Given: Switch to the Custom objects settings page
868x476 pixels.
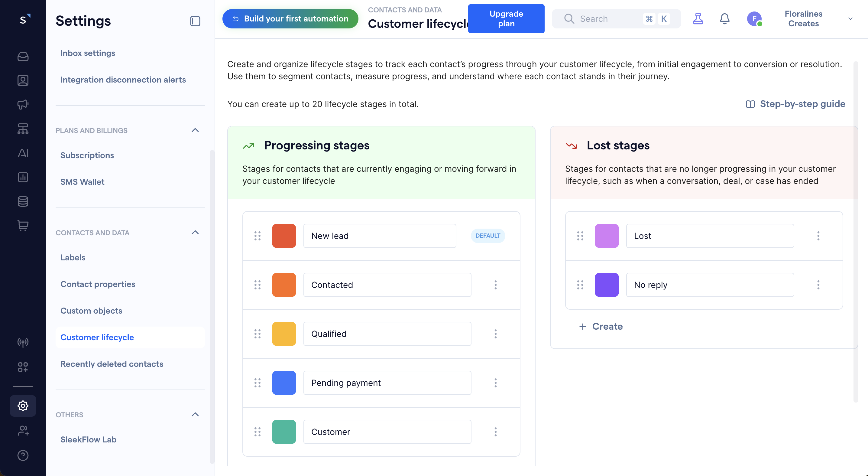Looking at the screenshot, I should tap(91, 311).
